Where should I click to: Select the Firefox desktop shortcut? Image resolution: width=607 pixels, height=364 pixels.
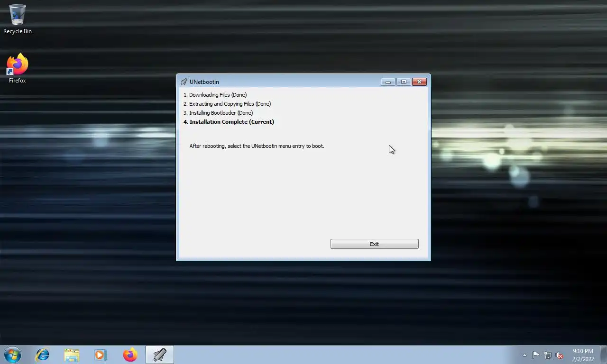(x=18, y=69)
